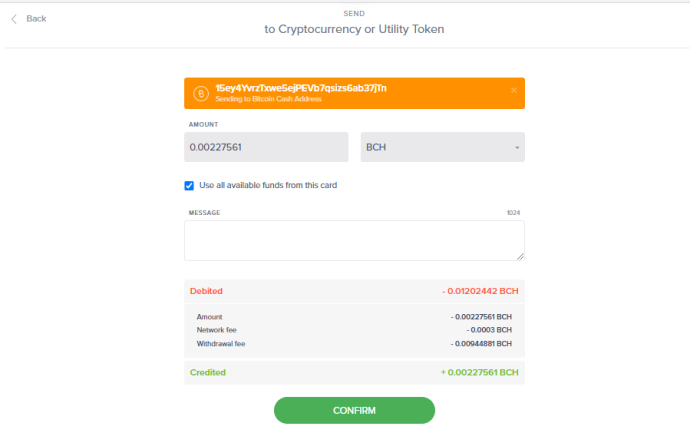This screenshot has width=690, height=433.
Task: Click the Debited total row
Action: click(x=354, y=291)
